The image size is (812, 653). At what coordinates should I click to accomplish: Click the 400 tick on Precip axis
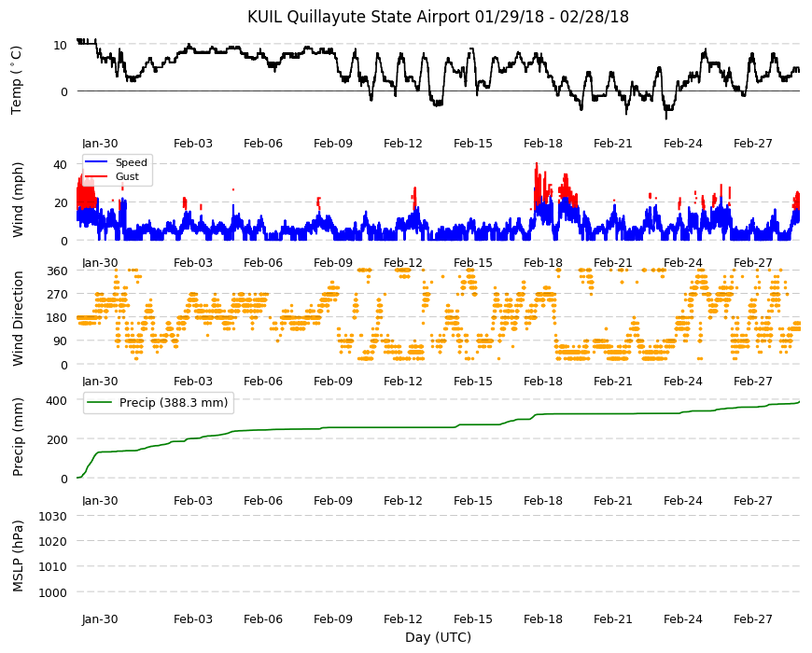[x=57, y=400]
